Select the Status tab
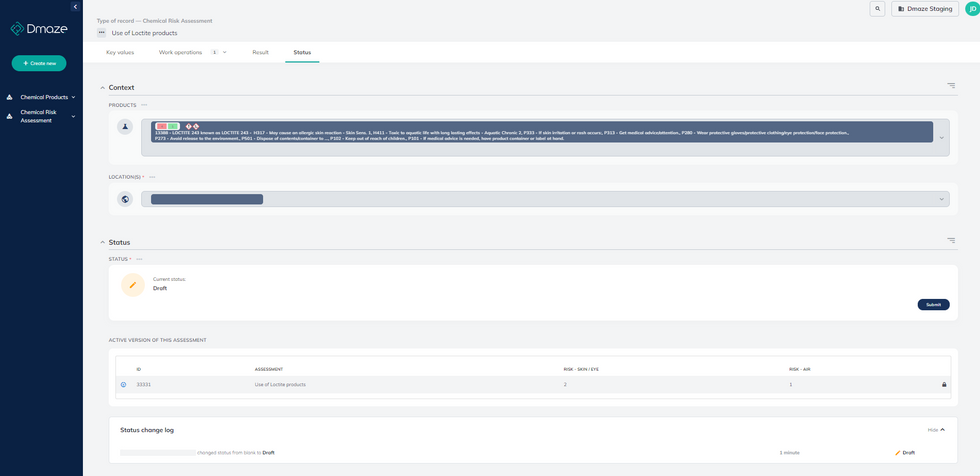This screenshot has width=980, height=476. click(302, 52)
